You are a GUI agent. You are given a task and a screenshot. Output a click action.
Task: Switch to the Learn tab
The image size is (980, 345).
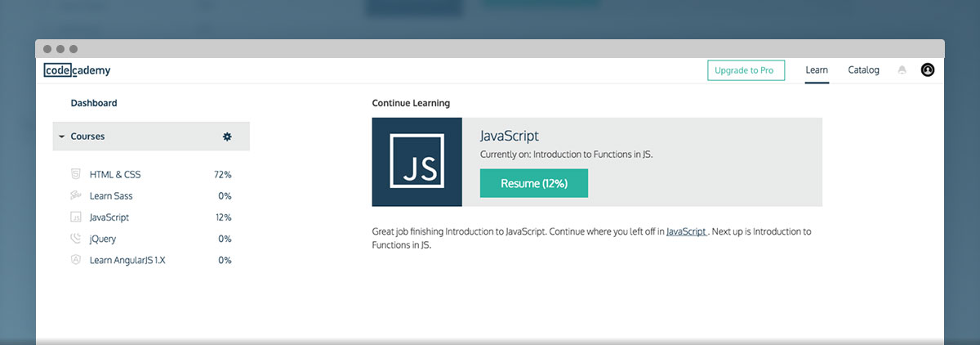pos(817,70)
